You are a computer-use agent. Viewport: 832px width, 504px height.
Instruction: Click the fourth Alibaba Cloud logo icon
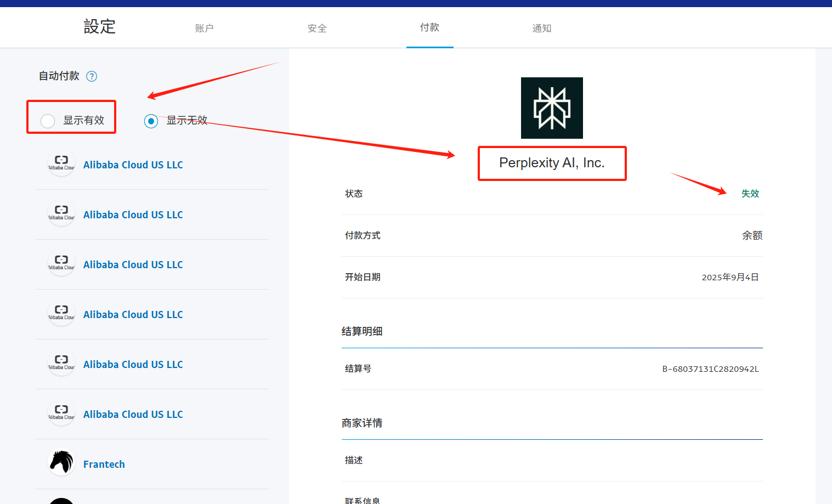(x=61, y=313)
